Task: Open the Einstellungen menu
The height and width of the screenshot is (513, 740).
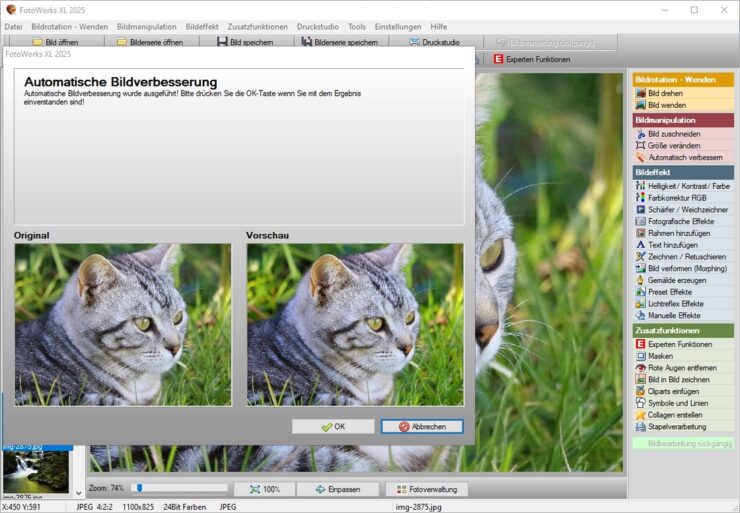Action: [398, 27]
